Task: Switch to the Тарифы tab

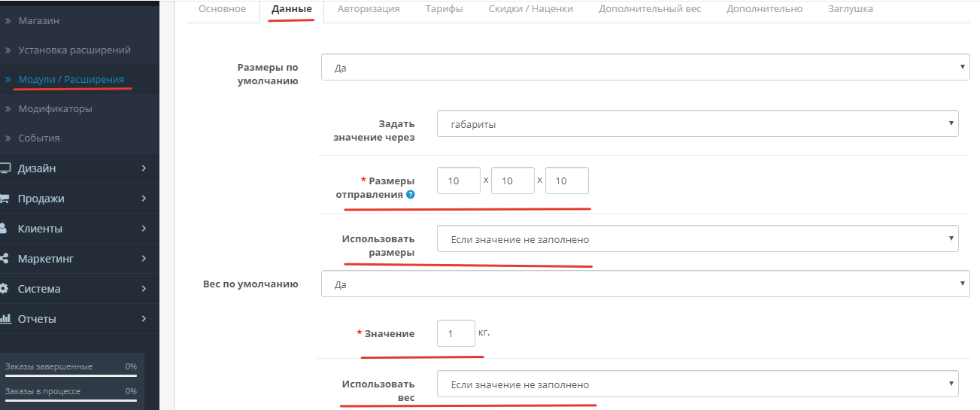Action: pyautogui.click(x=444, y=9)
